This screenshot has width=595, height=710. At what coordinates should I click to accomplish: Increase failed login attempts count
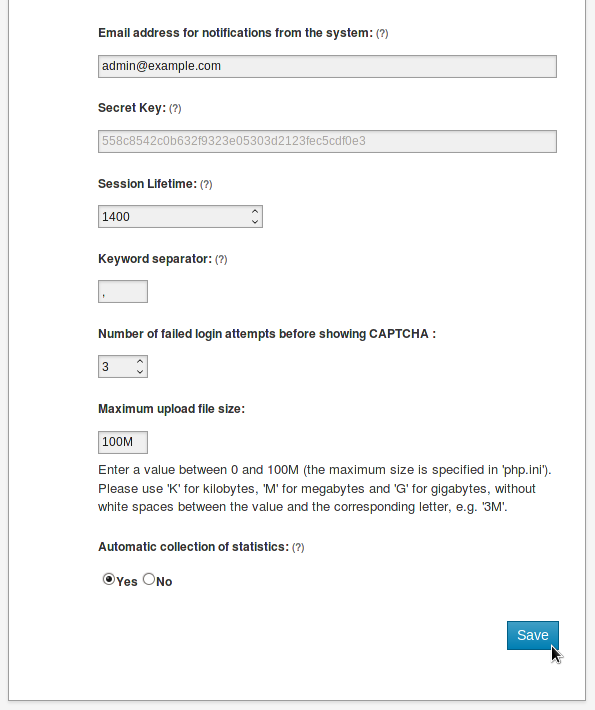pos(140,361)
